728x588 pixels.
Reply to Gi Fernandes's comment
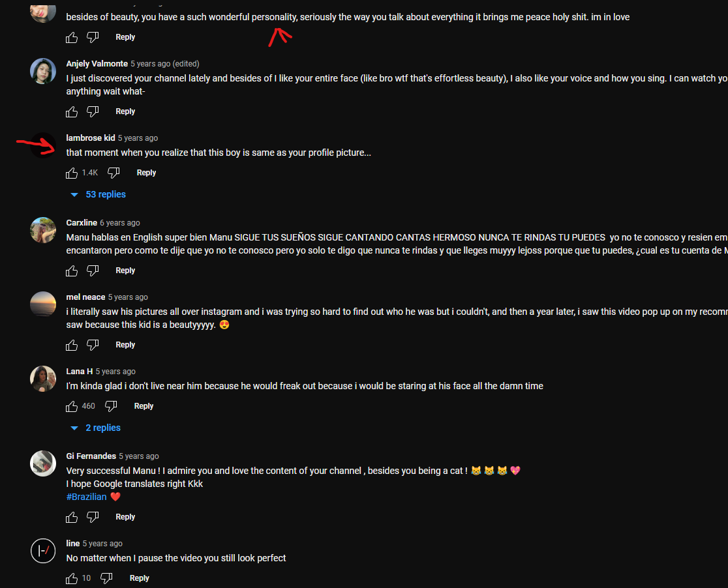click(x=125, y=517)
